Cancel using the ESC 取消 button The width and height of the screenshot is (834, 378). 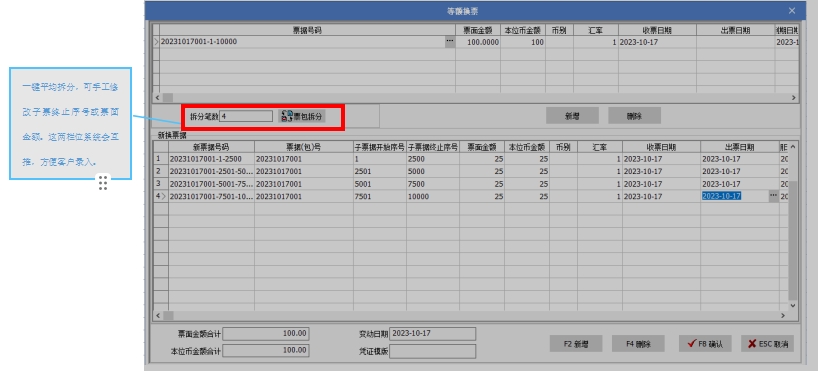click(x=768, y=343)
